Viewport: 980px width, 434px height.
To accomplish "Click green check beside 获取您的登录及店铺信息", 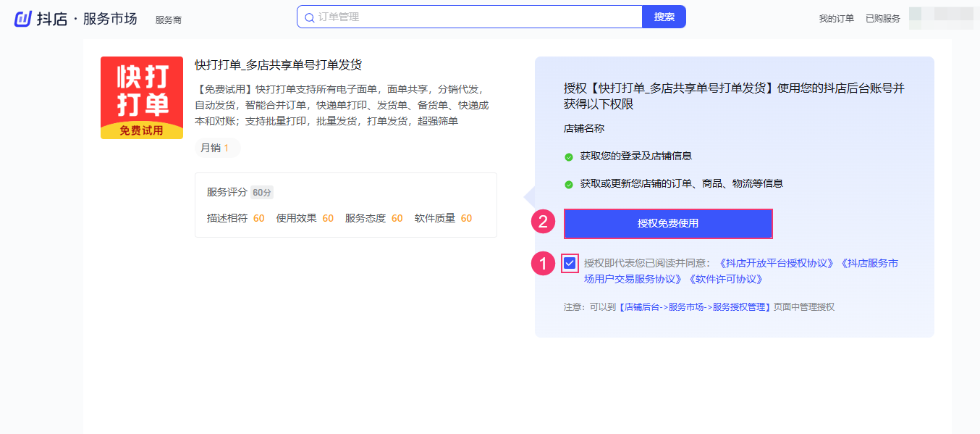I will tap(569, 157).
